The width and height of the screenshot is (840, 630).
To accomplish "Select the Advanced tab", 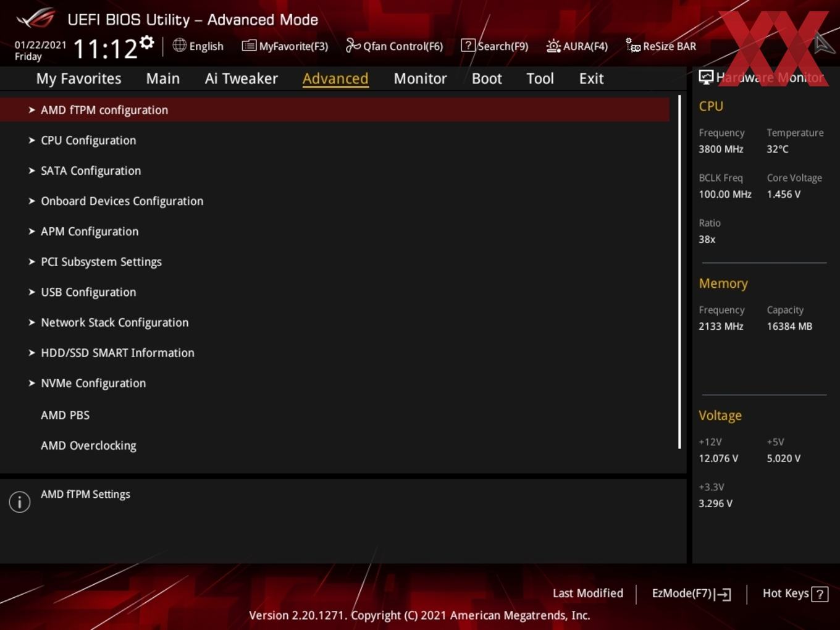I will [335, 78].
